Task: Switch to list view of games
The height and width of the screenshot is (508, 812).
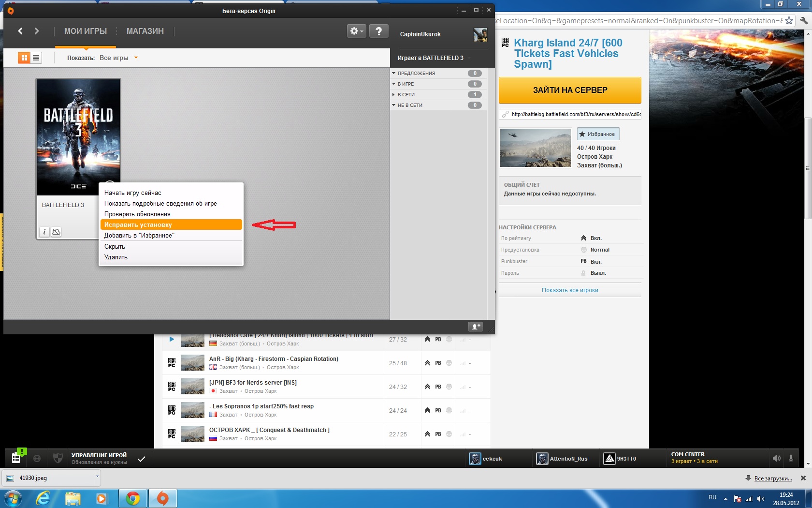Action: pos(36,58)
